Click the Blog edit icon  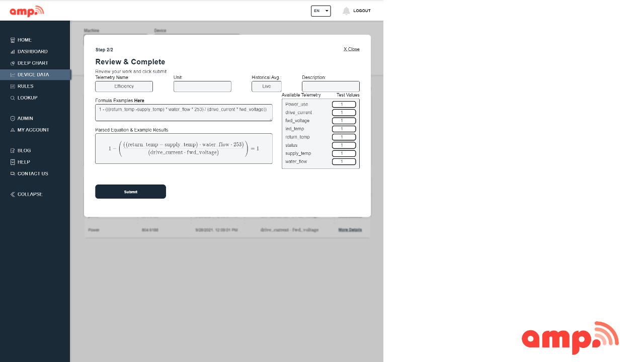[x=13, y=151]
